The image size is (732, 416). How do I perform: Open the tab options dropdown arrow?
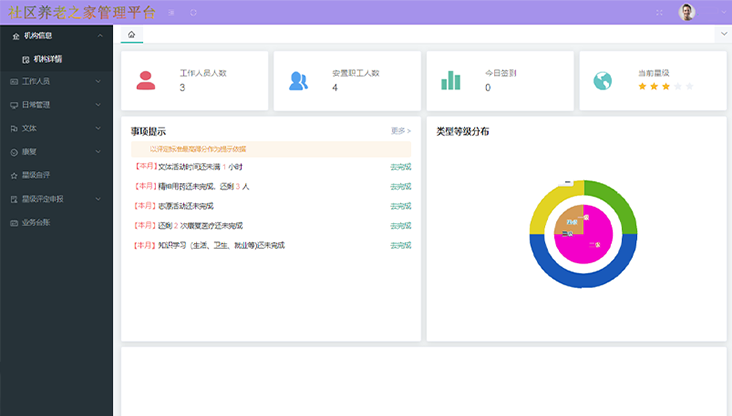click(723, 34)
